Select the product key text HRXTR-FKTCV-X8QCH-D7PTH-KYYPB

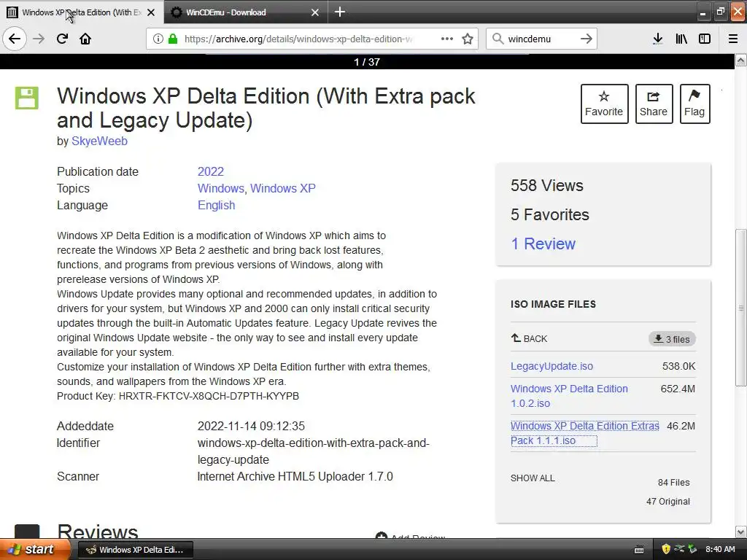209,396
